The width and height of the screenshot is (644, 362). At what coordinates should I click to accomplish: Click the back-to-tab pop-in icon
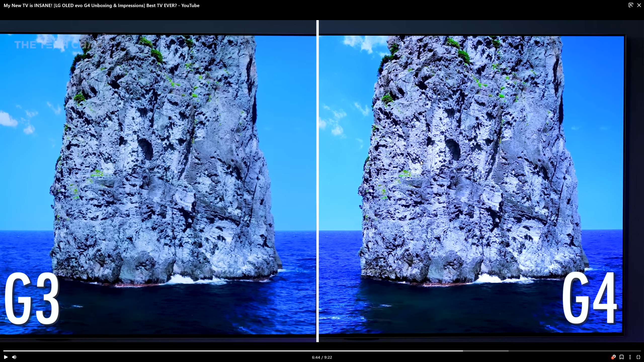click(631, 5)
